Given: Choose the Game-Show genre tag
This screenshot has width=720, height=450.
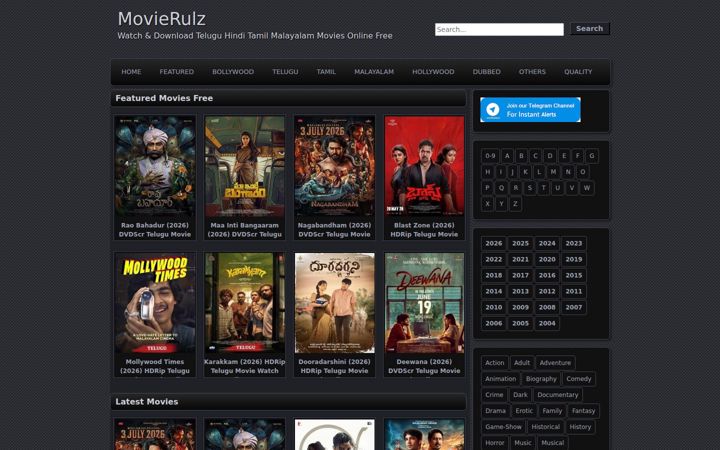Looking at the screenshot, I should point(503,427).
